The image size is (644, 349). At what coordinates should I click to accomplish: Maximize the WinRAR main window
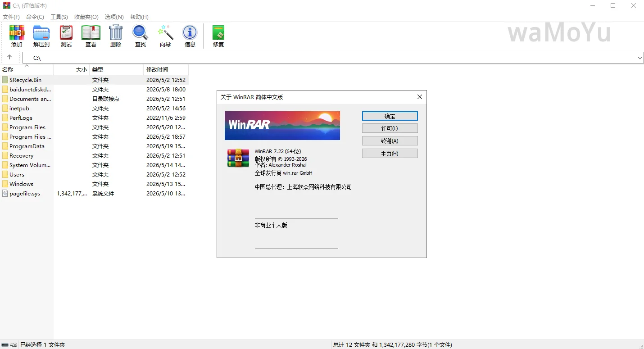(613, 5)
